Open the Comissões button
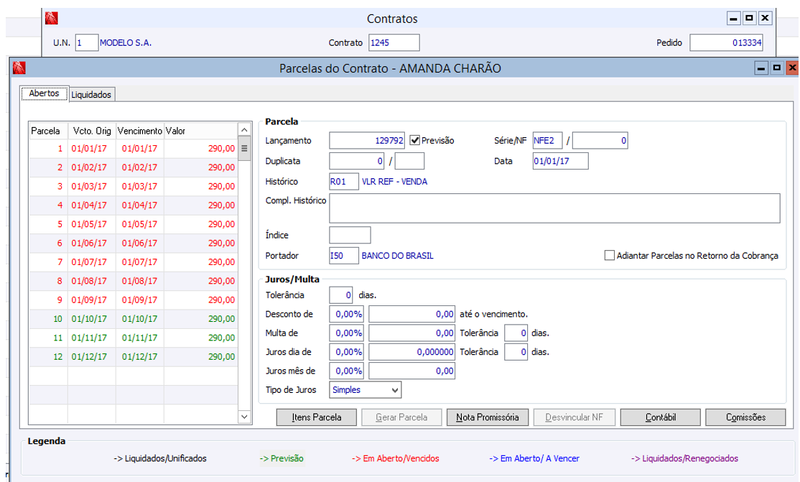 (x=746, y=417)
